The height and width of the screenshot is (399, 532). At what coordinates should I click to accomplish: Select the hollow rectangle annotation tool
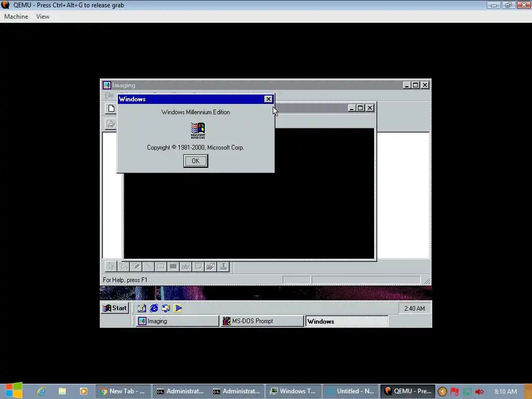[x=161, y=267]
